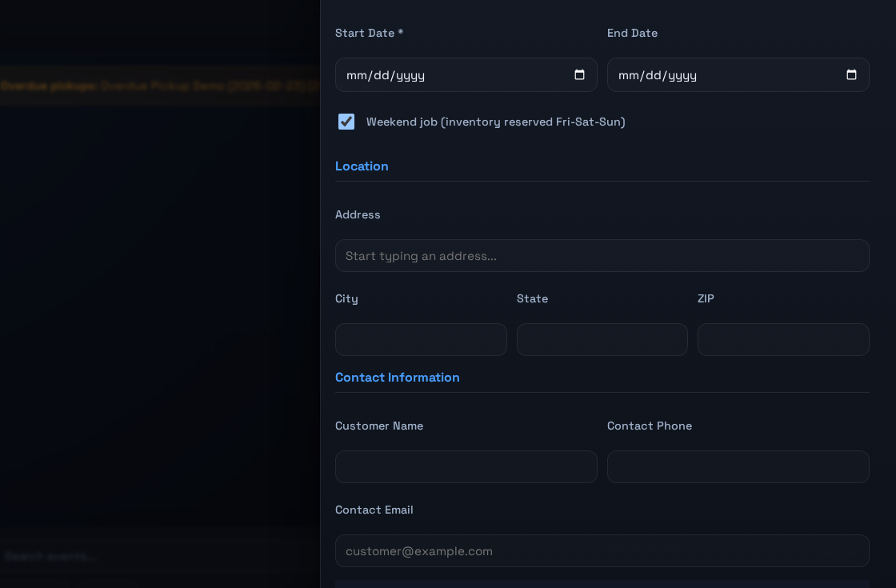Focus the Contact Phone field

(738, 466)
